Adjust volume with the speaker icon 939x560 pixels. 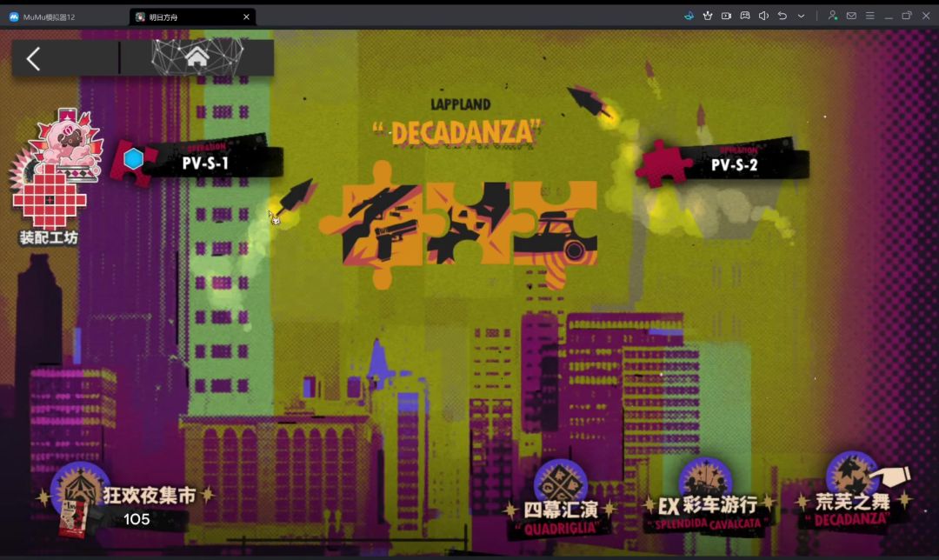pyautogui.click(x=763, y=17)
